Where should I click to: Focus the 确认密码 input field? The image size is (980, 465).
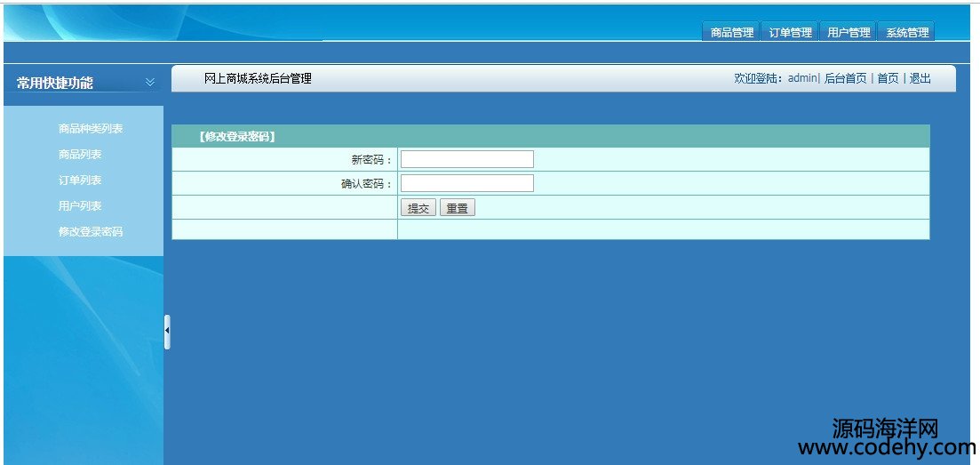(x=466, y=183)
